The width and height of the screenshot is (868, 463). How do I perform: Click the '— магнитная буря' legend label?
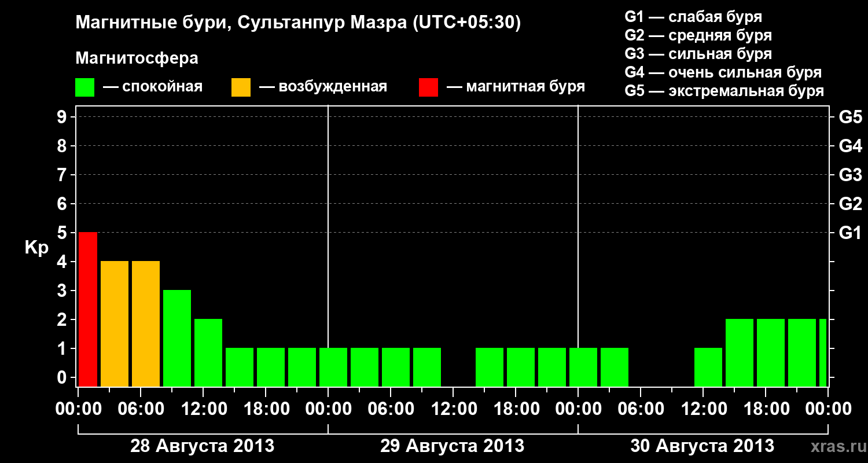tap(516, 87)
